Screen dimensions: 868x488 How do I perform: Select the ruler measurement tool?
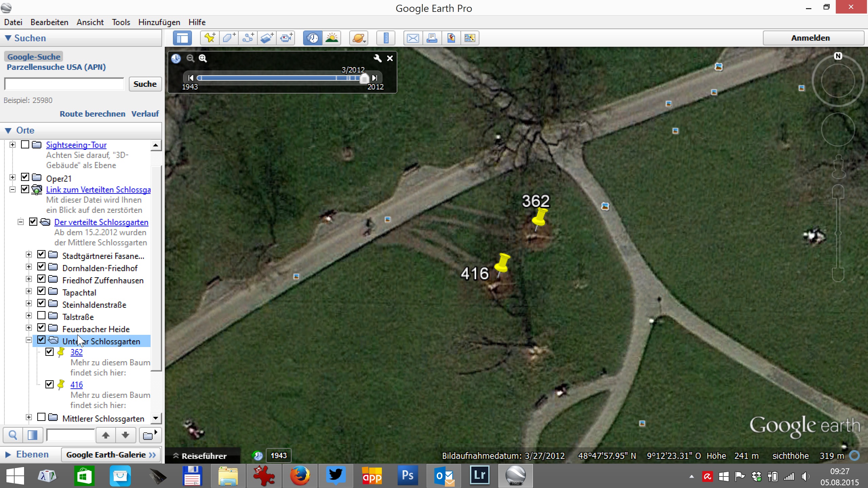(386, 38)
